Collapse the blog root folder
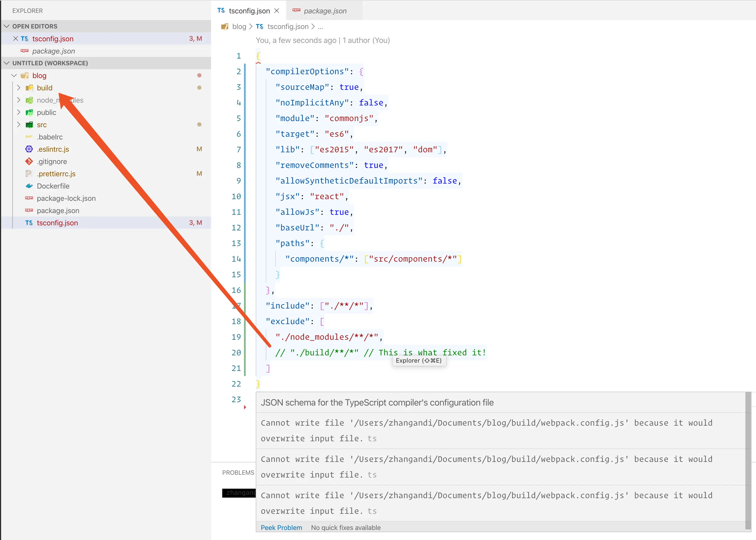 tap(14, 76)
